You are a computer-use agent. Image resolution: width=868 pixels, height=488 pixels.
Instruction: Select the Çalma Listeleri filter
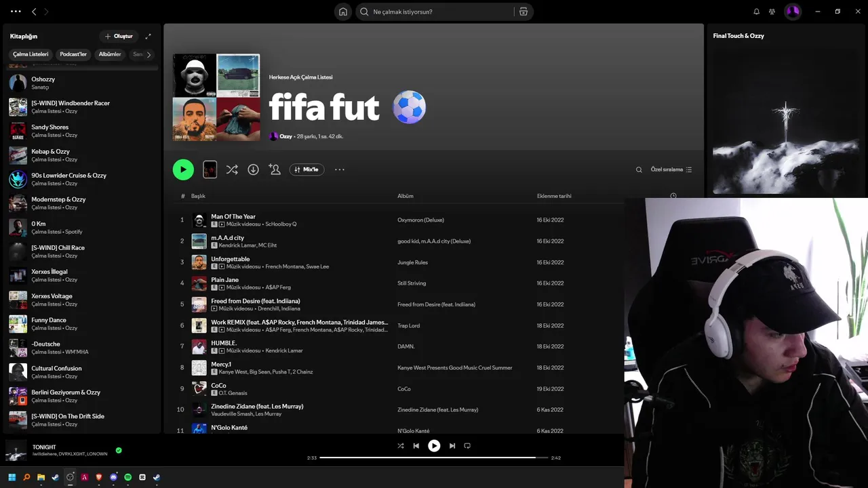[31, 54]
